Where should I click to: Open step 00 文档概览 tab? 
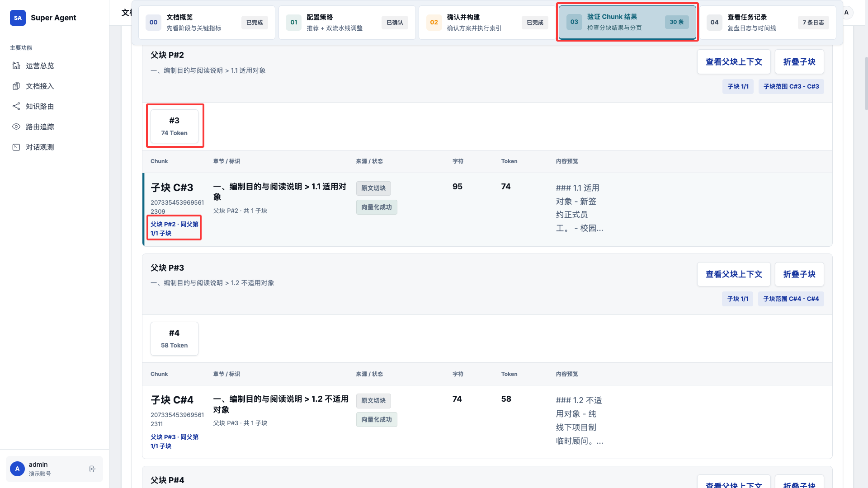point(207,23)
